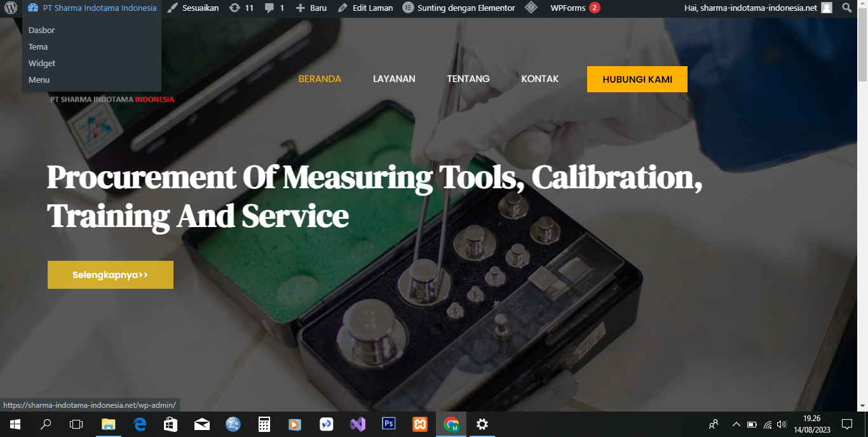The width and height of the screenshot is (868, 437).
Task: Select Dasbor from the site dropdown
Action: (42, 31)
